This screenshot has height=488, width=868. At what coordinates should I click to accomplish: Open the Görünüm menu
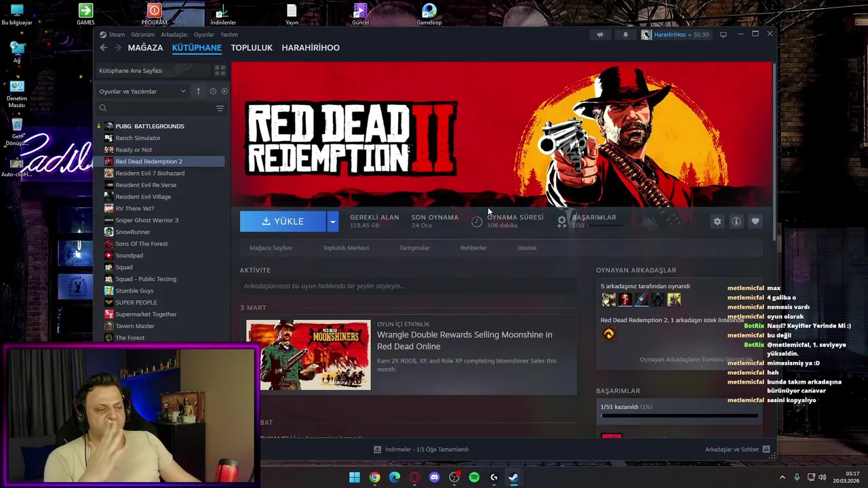[143, 35]
